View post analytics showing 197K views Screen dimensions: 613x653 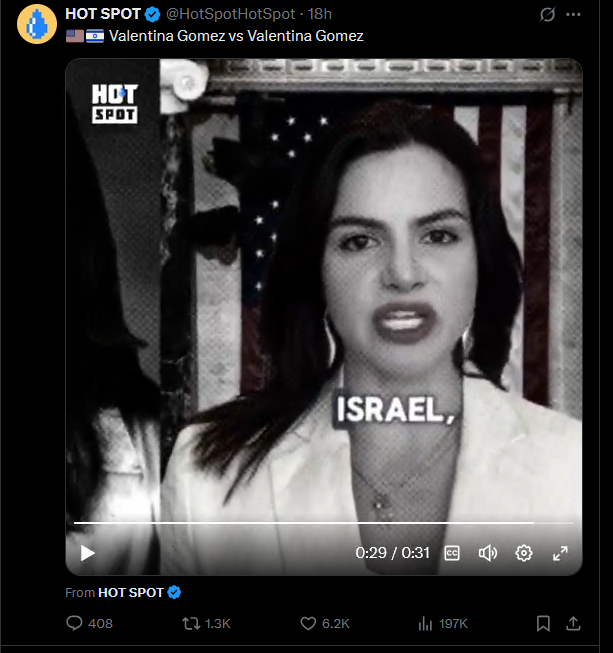[443, 623]
